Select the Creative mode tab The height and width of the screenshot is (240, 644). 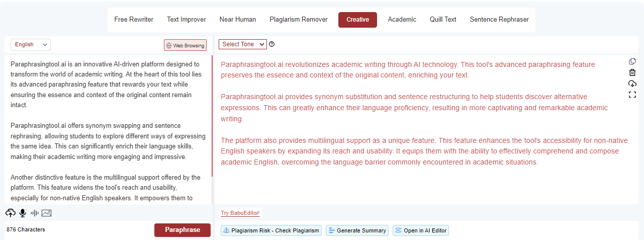[357, 20]
